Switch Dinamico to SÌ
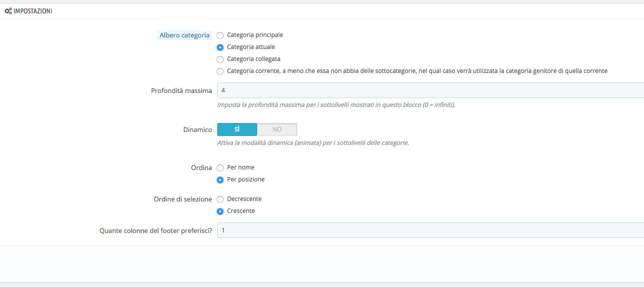Viewport: 644px width, 287px height. 237,129
